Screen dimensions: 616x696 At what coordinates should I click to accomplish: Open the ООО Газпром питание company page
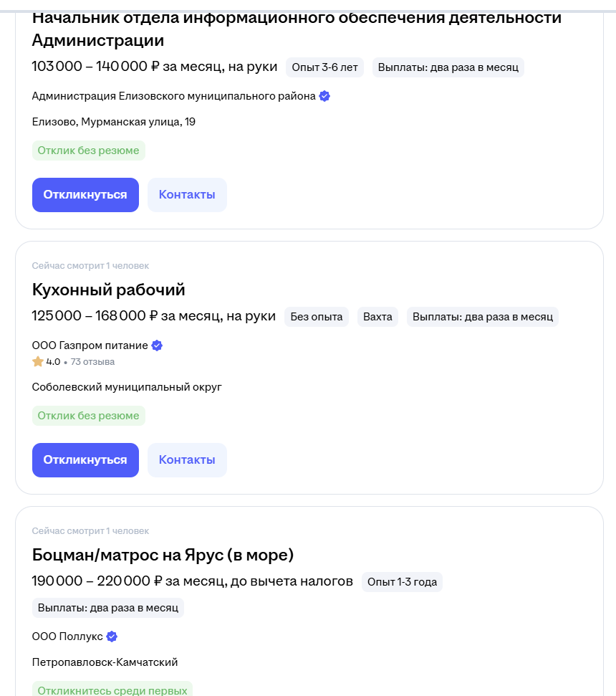tap(90, 345)
